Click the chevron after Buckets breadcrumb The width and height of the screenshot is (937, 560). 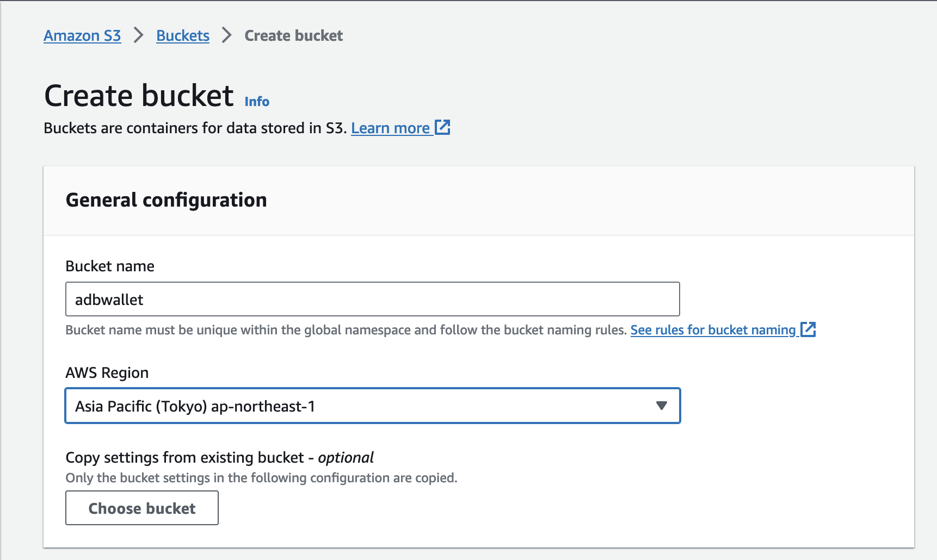[x=227, y=36]
